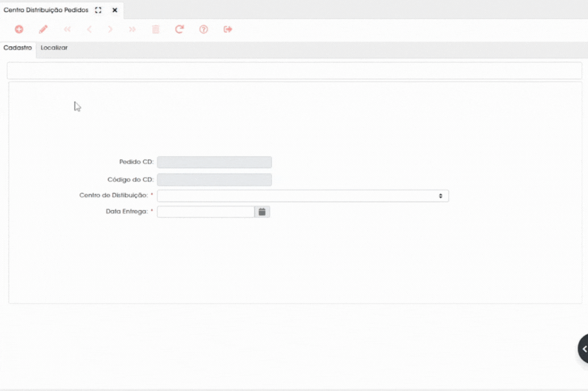This screenshot has width=588, height=391.
Task: Go to last record double-right arrow
Action: [132, 29]
